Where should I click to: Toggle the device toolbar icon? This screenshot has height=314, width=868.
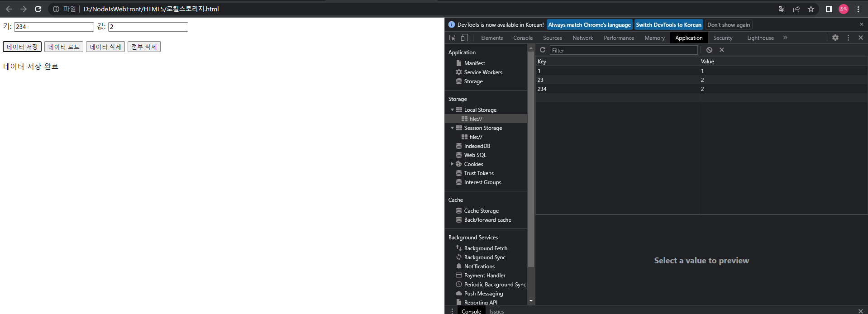click(464, 38)
